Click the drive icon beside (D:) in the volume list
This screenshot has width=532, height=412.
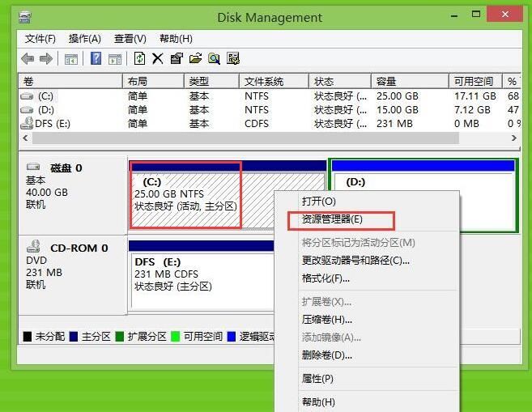pos(27,110)
